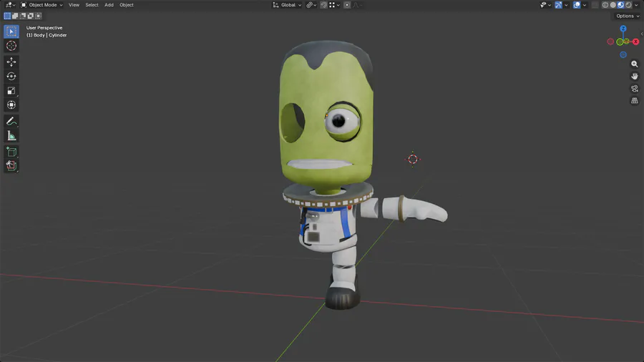Click the negative X axis gizmo circle
Image resolution: width=644 pixels, height=362 pixels.
(x=610, y=42)
